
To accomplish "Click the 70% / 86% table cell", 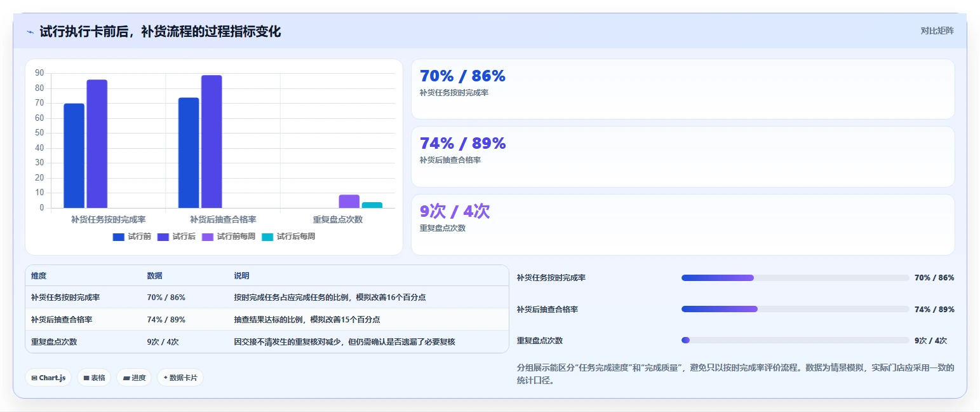I will point(166,297).
